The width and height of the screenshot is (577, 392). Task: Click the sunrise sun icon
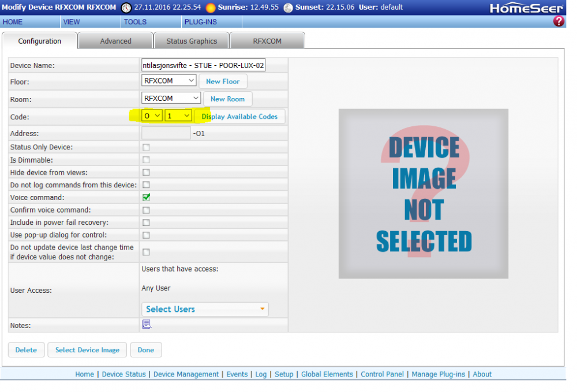click(x=211, y=7)
